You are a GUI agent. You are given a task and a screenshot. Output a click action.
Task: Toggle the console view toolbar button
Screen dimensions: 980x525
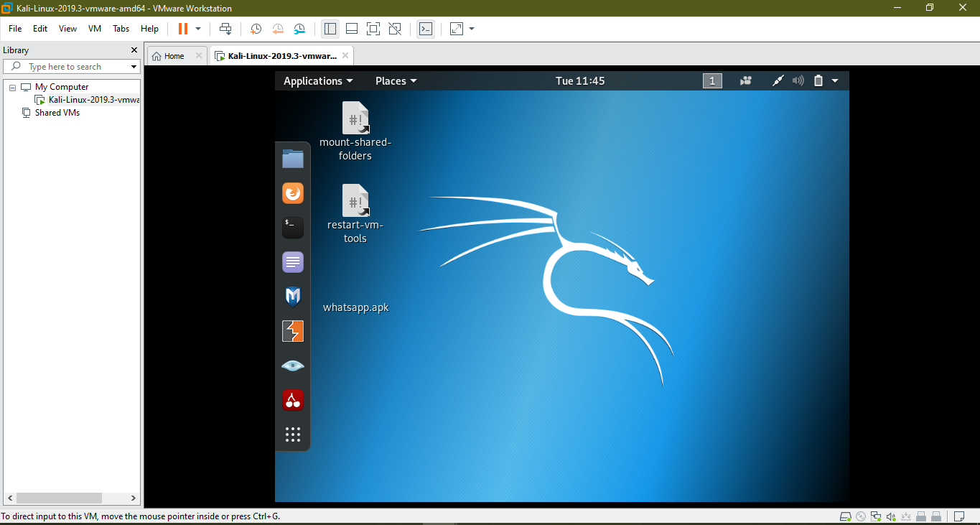[426, 29]
